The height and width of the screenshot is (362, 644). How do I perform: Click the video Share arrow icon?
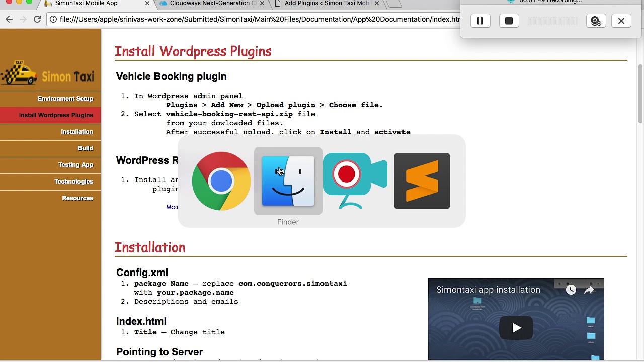click(x=589, y=290)
